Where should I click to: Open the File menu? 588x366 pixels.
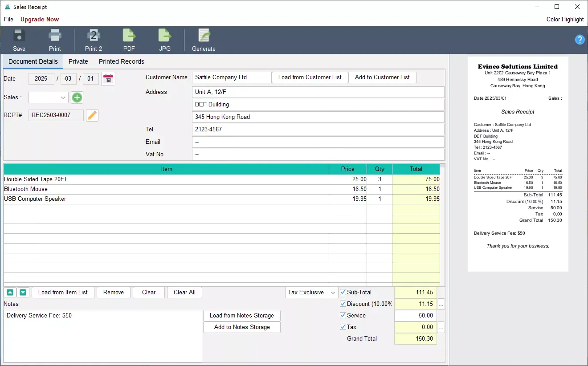[8, 19]
